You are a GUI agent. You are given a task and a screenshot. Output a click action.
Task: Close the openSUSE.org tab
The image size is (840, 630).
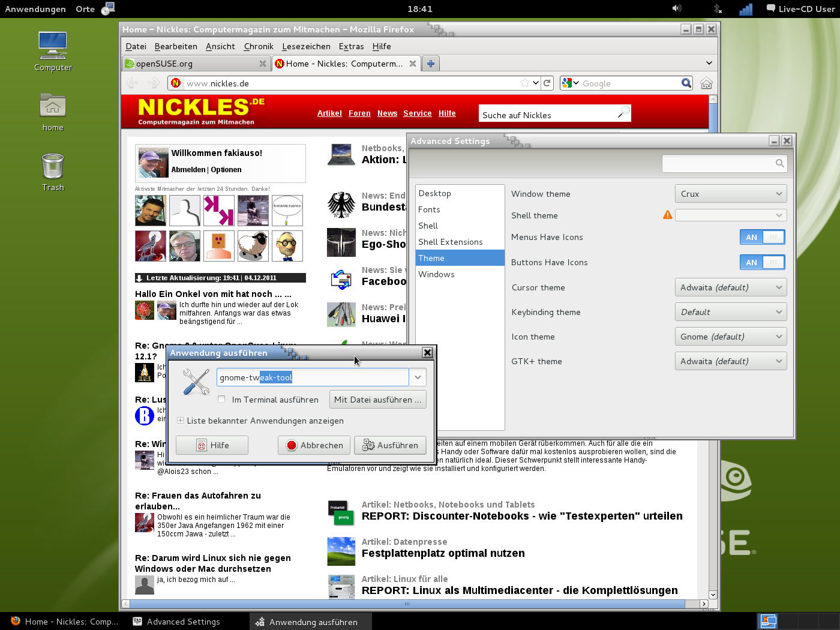pos(262,63)
